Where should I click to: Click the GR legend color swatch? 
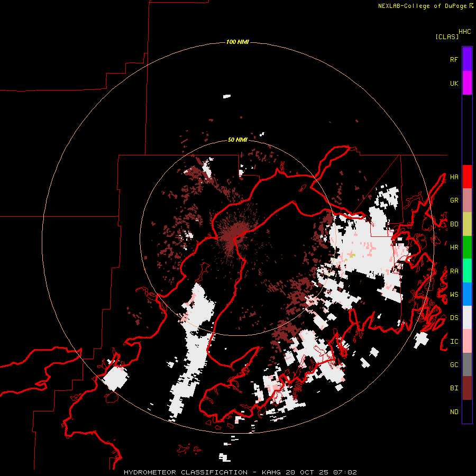click(x=467, y=200)
